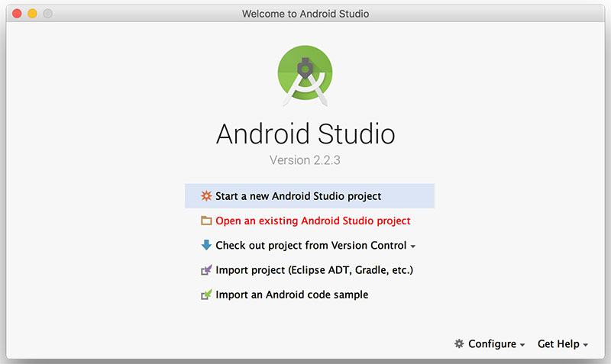Click the Configure gear icon
This screenshot has width=611, height=364.
tap(460, 343)
